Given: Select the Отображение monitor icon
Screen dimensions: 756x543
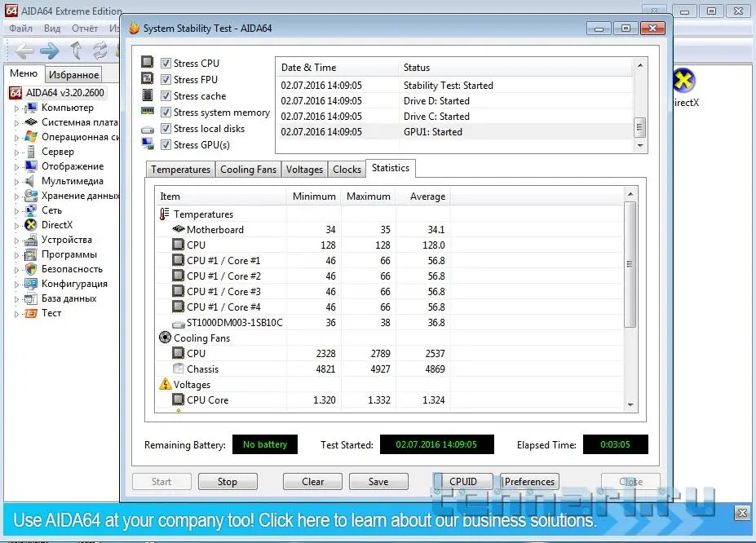Looking at the screenshot, I should point(31,166).
